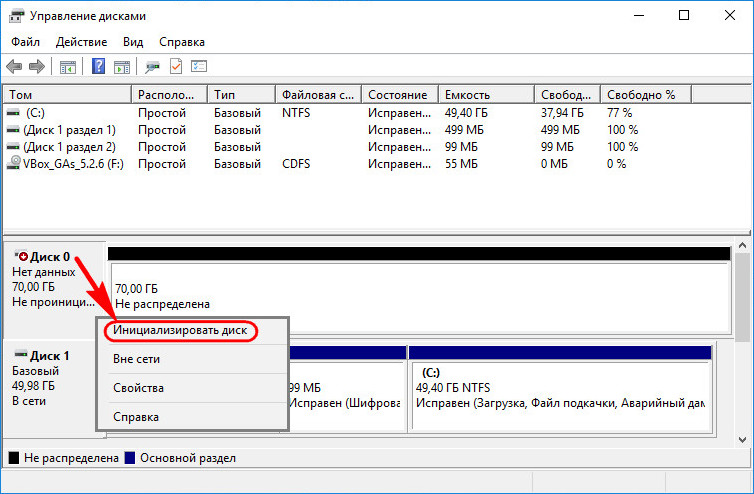Open the Вид menu
Viewport: 754px width, 494px height.
click(x=133, y=42)
